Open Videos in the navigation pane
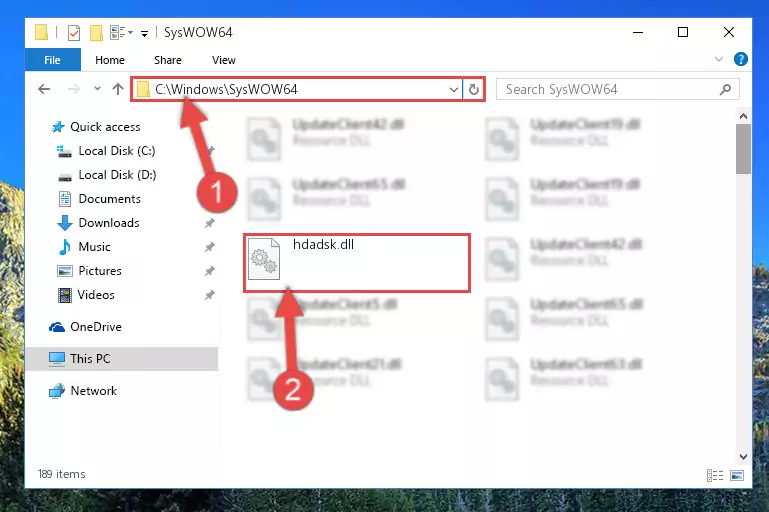The width and height of the screenshot is (769, 512). 96,295
